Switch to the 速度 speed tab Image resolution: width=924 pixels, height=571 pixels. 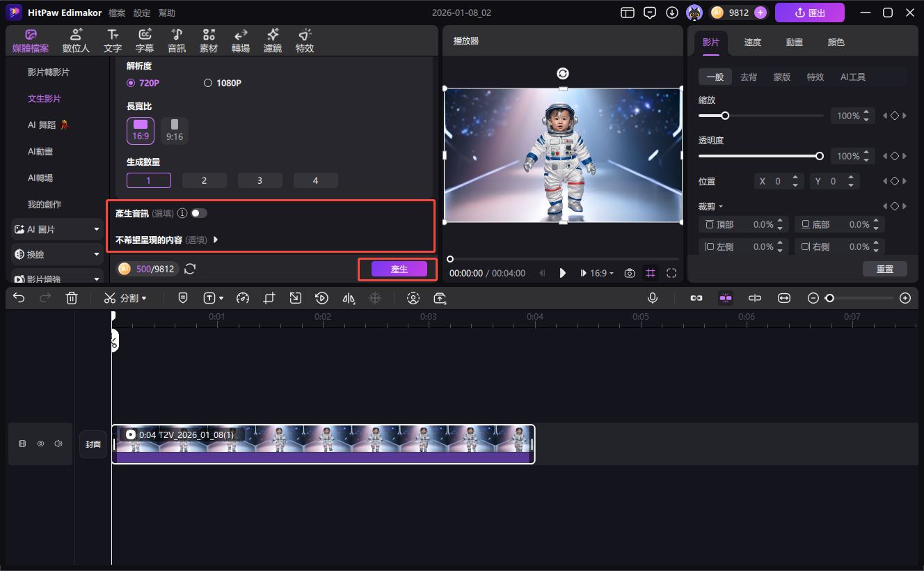(752, 42)
